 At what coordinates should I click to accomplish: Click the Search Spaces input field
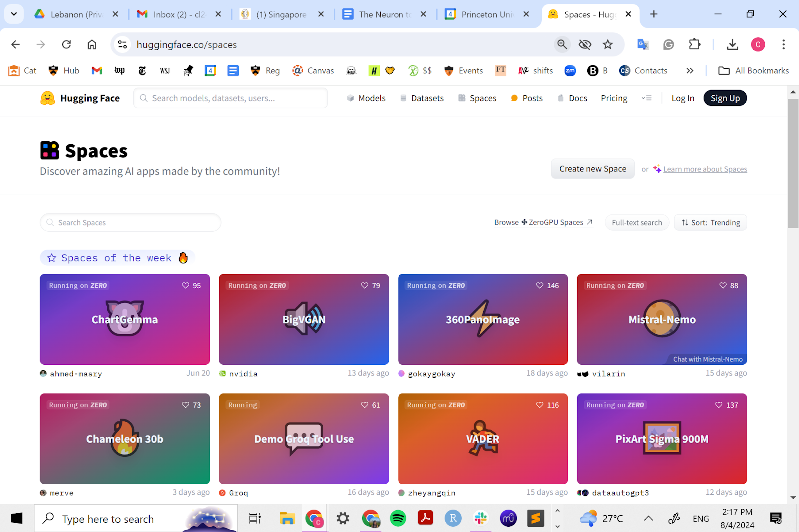130,223
